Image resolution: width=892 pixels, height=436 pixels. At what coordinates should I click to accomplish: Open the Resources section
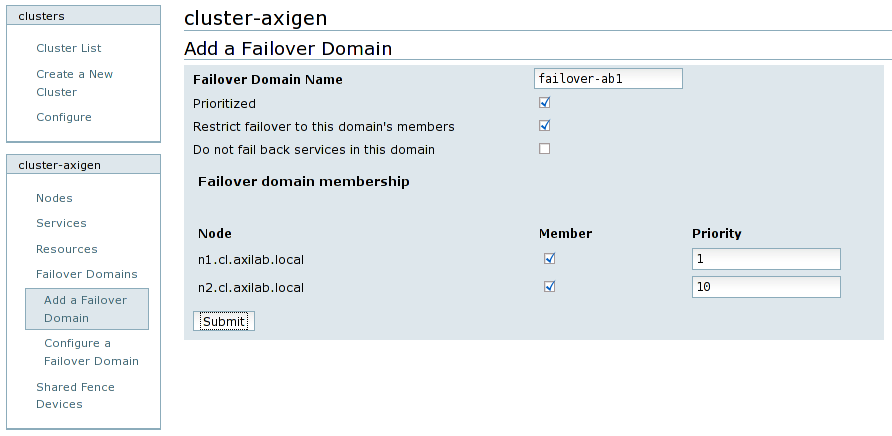point(66,249)
